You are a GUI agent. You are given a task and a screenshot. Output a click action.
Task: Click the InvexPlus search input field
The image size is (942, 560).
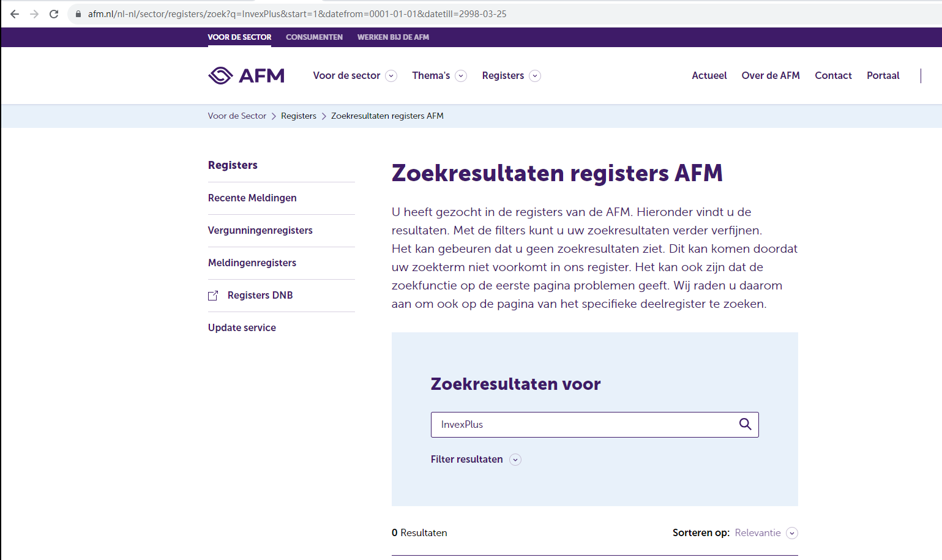point(581,425)
